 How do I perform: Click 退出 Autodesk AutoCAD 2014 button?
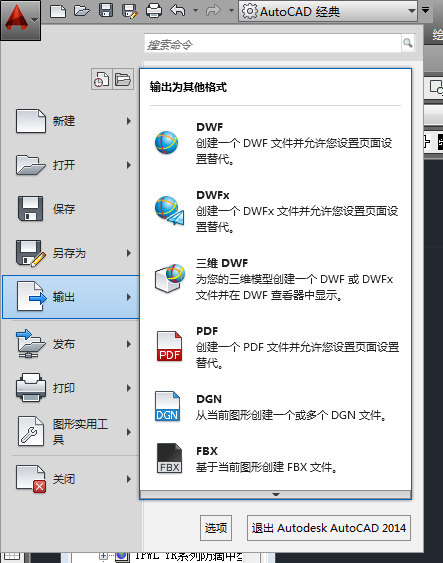(x=328, y=528)
